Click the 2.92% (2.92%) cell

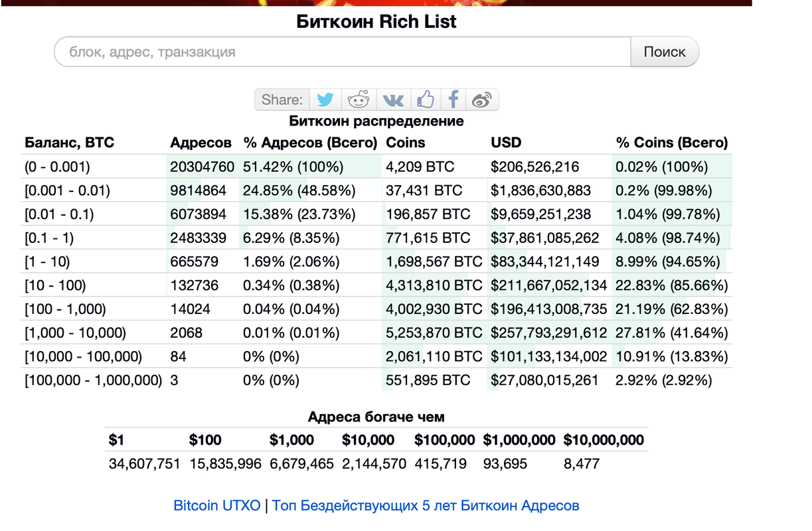[x=664, y=380]
